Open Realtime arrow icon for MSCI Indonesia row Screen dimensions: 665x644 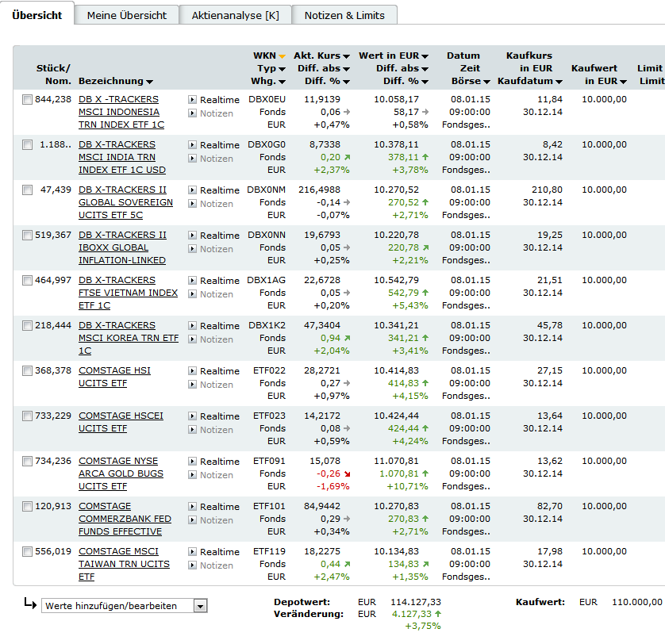pyautogui.click(x=192, y=100)
